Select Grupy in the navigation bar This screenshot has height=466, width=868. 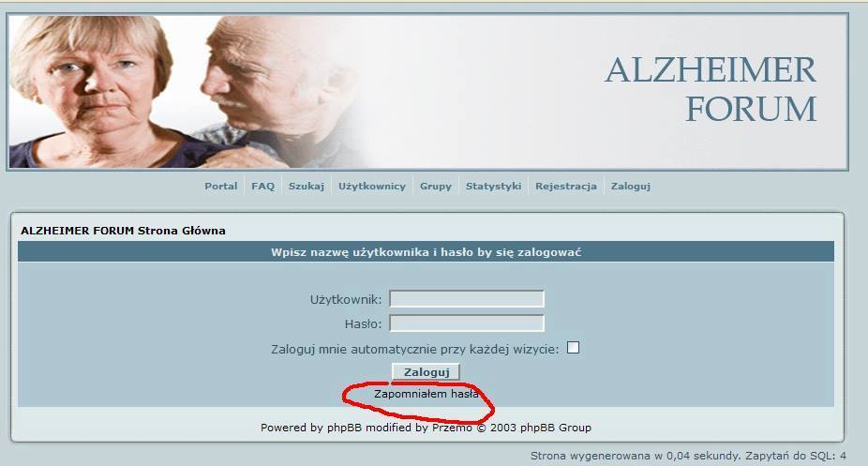pyautogui.click(x=436, y=186)
